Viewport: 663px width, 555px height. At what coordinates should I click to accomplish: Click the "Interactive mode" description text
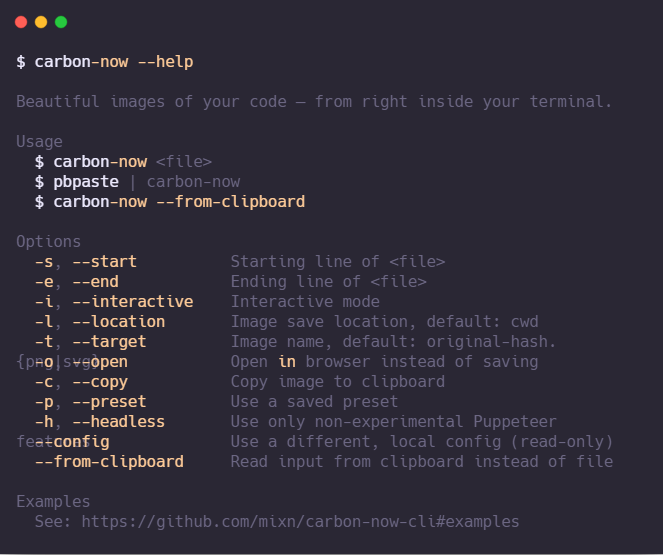(305, 302)
